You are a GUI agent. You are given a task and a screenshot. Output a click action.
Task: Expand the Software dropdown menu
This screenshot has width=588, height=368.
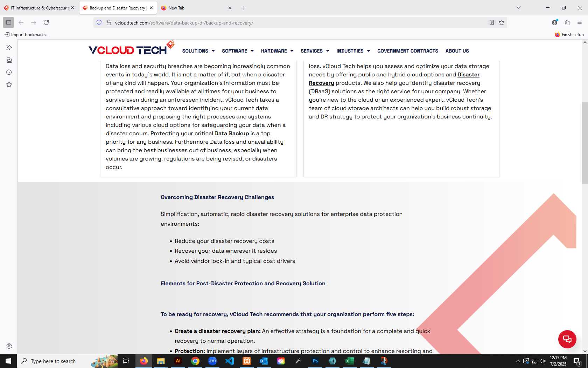click(238, 51)
